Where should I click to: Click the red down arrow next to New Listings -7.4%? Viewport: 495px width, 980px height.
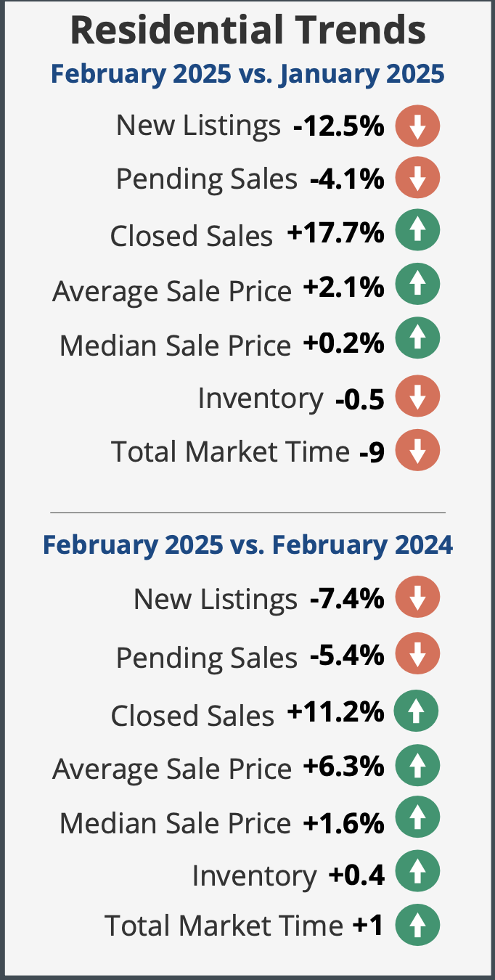tap(417, 597)
